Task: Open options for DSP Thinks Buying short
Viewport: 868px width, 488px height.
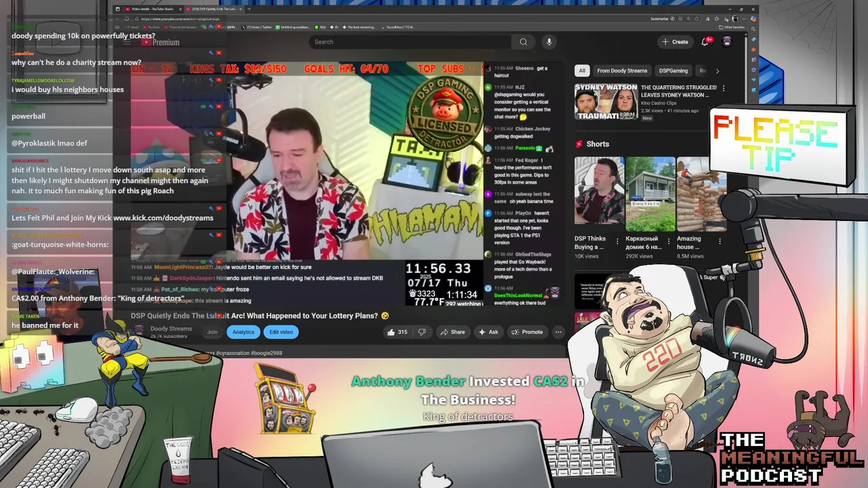Action: 617,241
